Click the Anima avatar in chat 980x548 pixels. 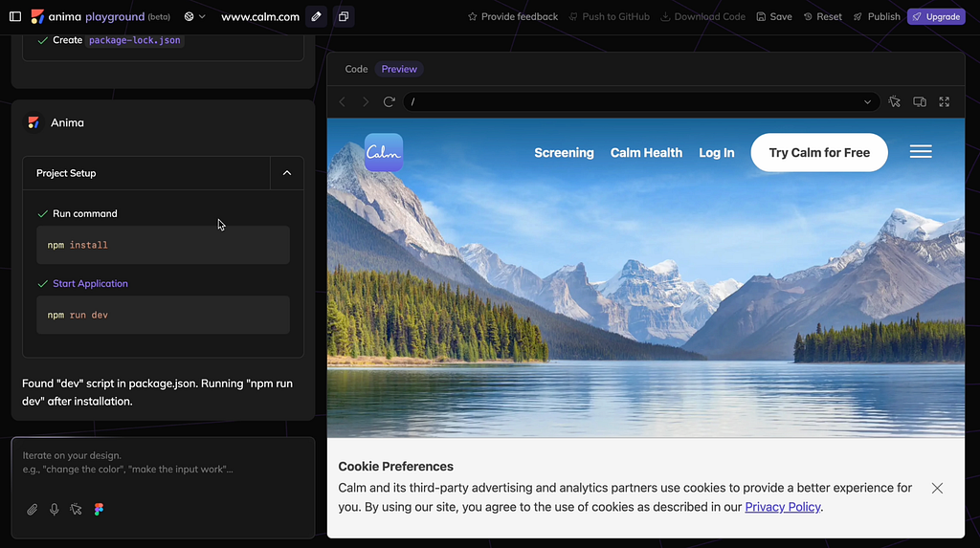pos(33,122)
